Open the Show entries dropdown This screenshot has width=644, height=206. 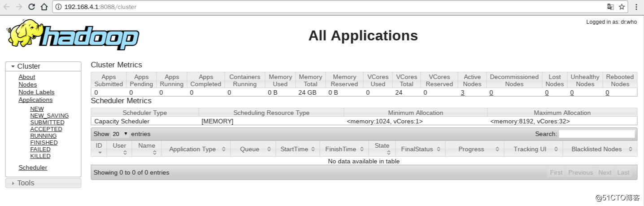[x=120, y=134]
